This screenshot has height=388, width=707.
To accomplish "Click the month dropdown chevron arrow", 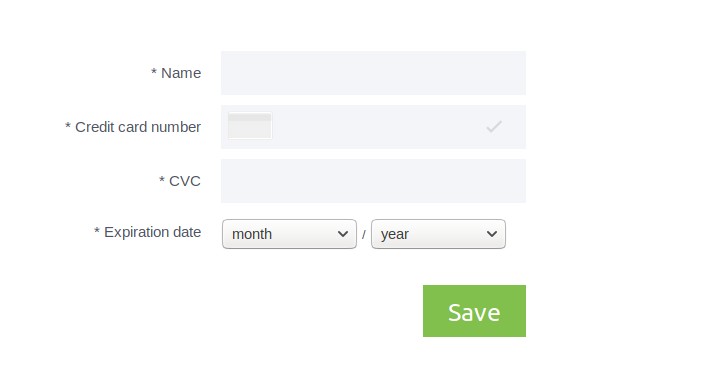I will coord(343,234).
